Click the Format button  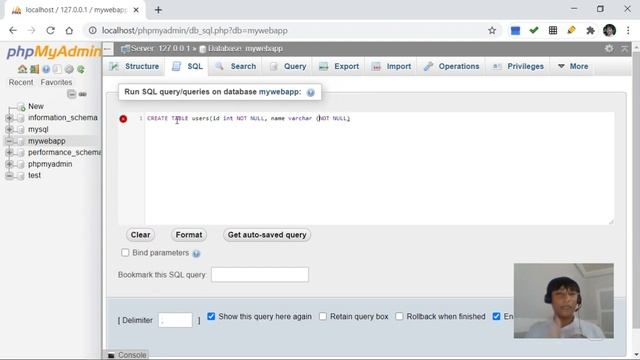pos(189,235)
